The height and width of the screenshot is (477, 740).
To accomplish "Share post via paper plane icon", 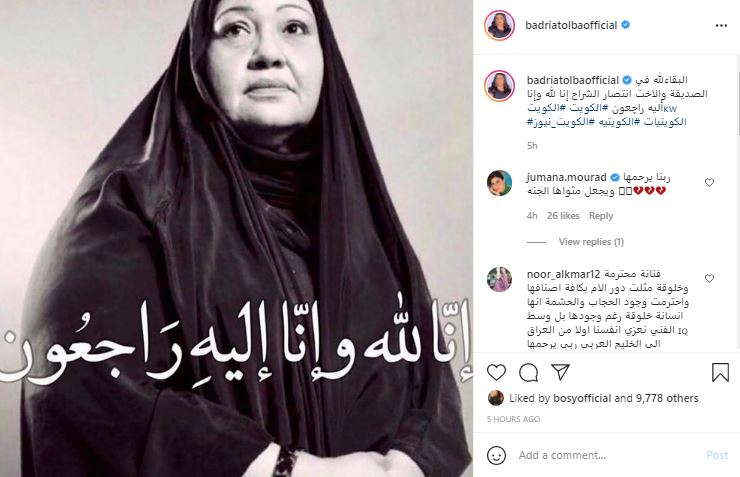I will click(560, 372).
